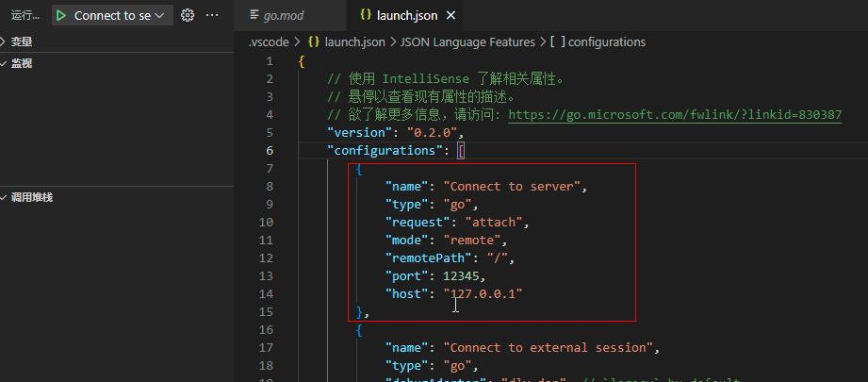Click the go.mod file icon in its tab
The width and height of the screenshot is (868, 382).
point(254,15)
